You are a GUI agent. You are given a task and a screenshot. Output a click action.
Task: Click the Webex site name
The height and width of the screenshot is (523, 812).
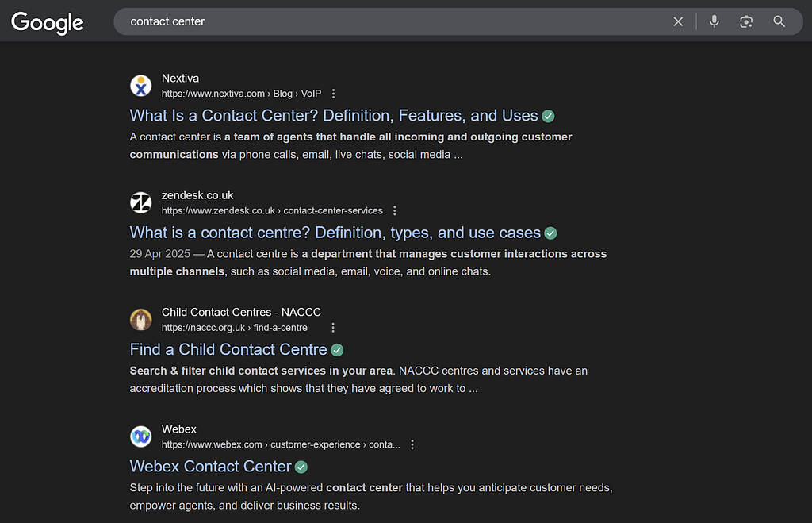pyautogui.click(x=179, y=429)
